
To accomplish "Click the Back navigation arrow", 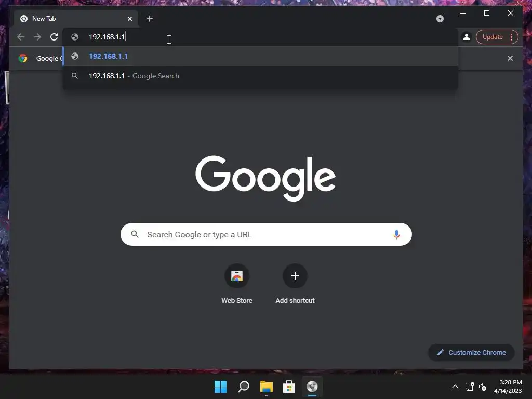I will pos(21,37).
